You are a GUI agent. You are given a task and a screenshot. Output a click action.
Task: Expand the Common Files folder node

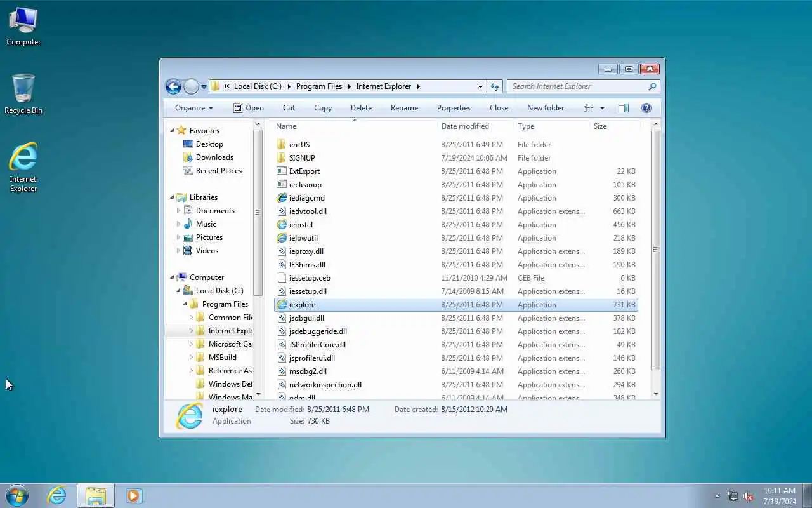(191, 317)
